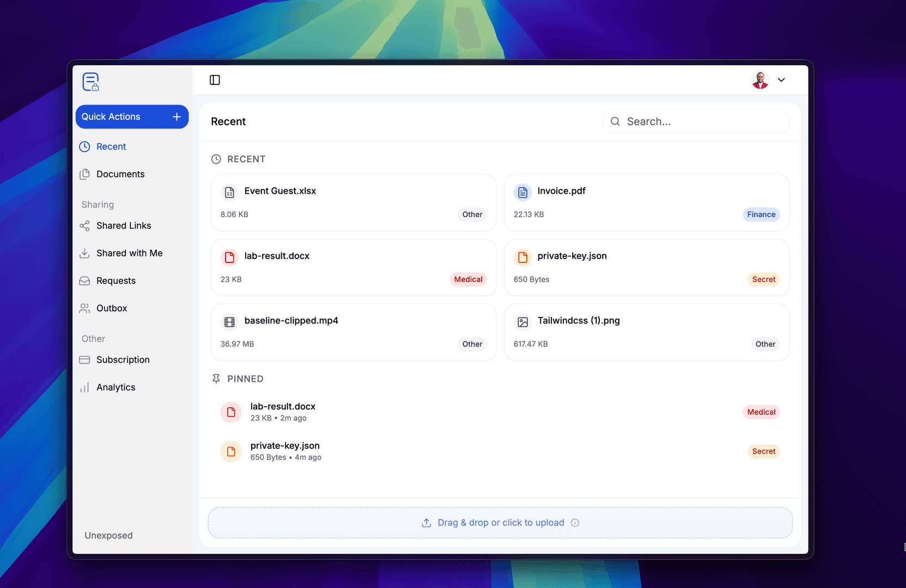The image size is (906, 588).
Task: Click the clock icon beside RECENT heading
Action: click(216, 159)
